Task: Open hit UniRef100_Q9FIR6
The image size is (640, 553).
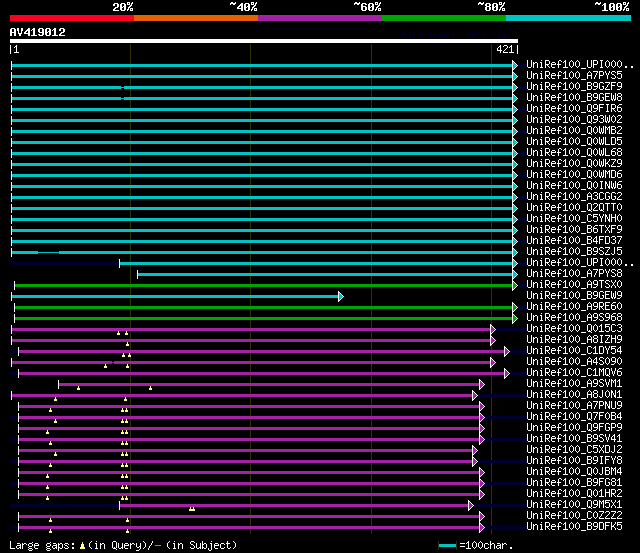Action: [x=574, y=109]
